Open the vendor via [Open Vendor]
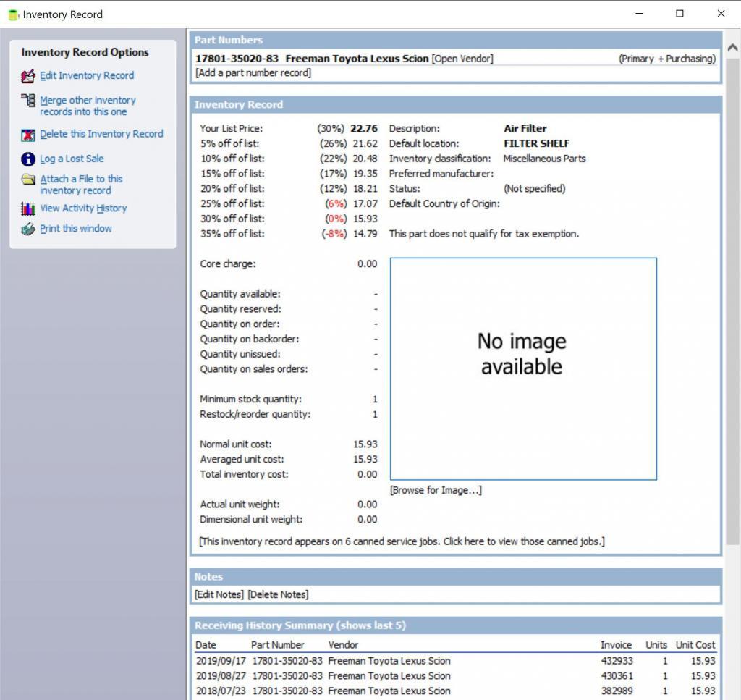741x700 pixels. 462,59
